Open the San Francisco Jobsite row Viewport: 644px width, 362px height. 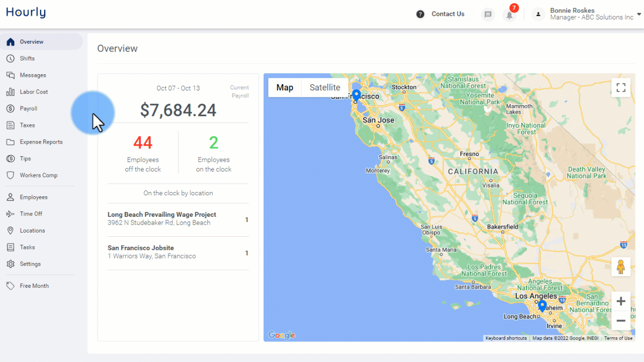[178, 252]
